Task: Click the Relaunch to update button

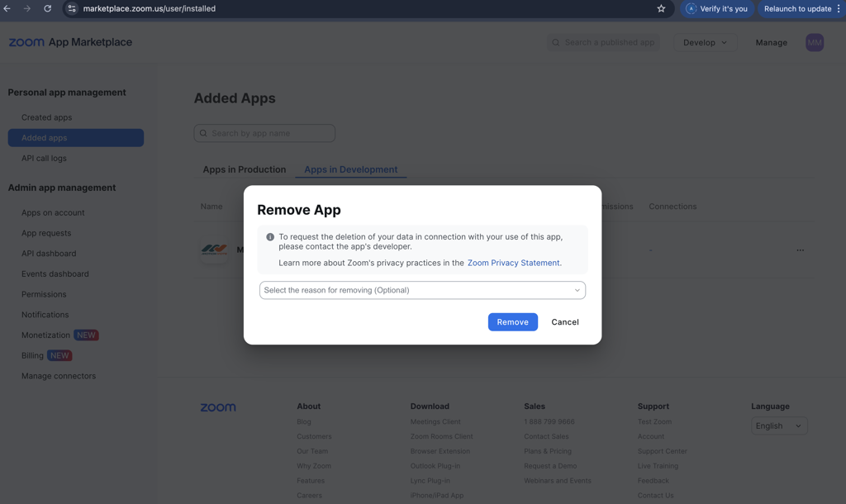Action: point(797,8)
